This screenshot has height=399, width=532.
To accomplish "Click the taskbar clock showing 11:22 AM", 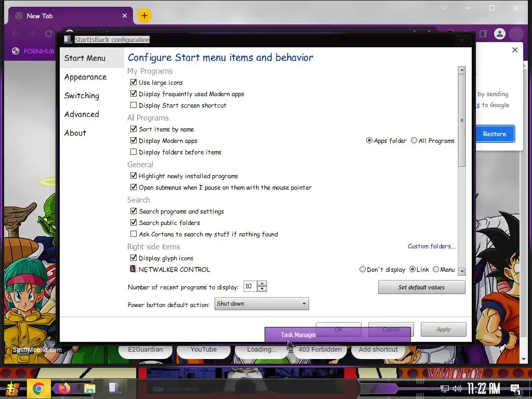I will pyautogui.click(x=484, y=389).
